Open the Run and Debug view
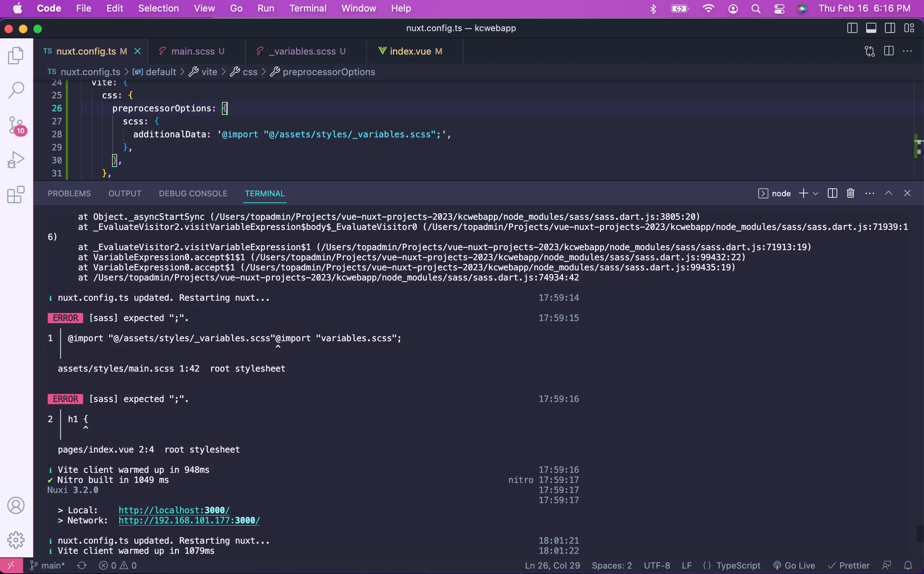 (16, 160)
